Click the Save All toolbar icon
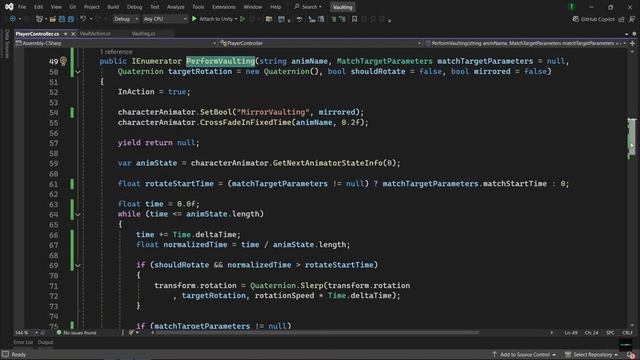Viewport: 640px width, 360px height. click(71, 19)
